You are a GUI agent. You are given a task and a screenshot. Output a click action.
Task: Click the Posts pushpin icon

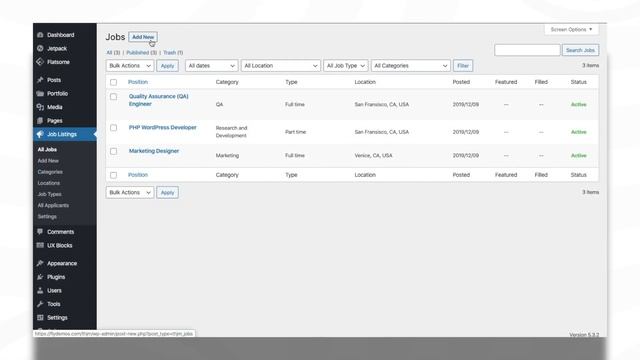[x=40, y=80]
